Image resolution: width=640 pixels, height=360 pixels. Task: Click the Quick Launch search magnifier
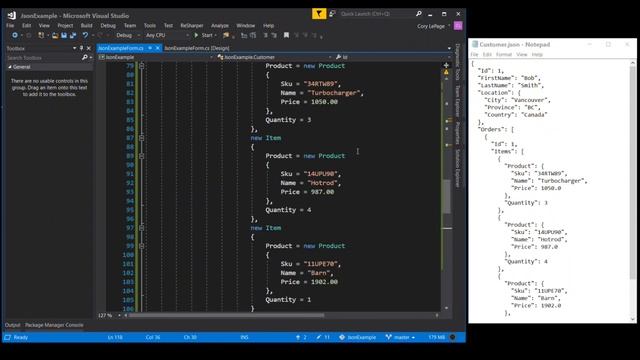pyautogui.click(x=418, y=14)
